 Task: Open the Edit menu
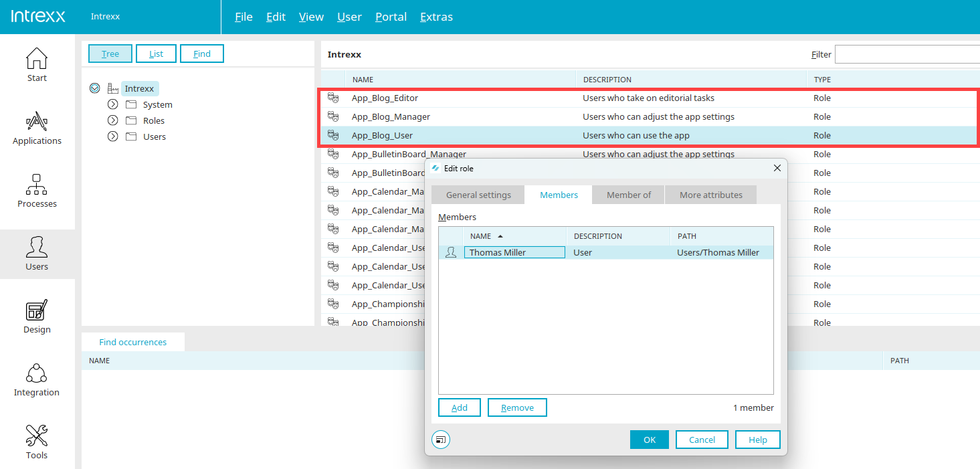tap(276, 17)
